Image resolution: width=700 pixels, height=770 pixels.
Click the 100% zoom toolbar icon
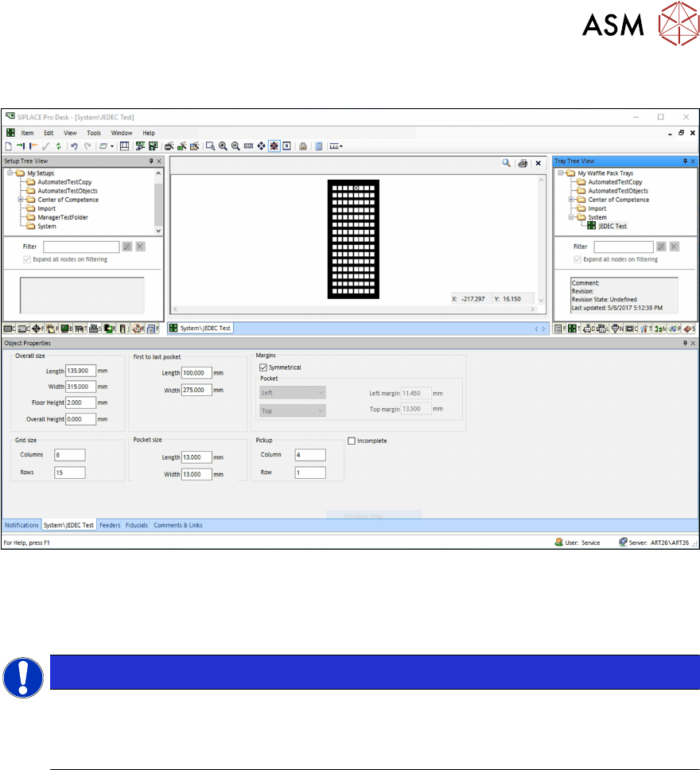coord(248,146)
